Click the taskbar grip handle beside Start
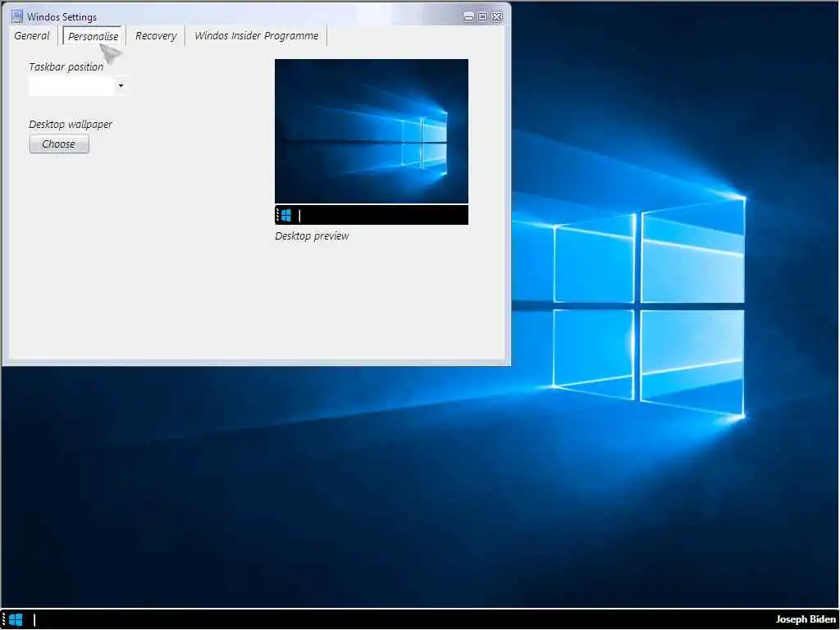The image size is (840, 630). pos(3,620)
